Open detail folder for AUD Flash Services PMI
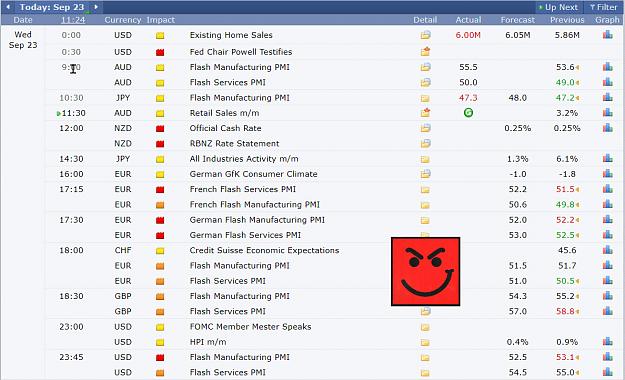625x380 pixels. 425,83
